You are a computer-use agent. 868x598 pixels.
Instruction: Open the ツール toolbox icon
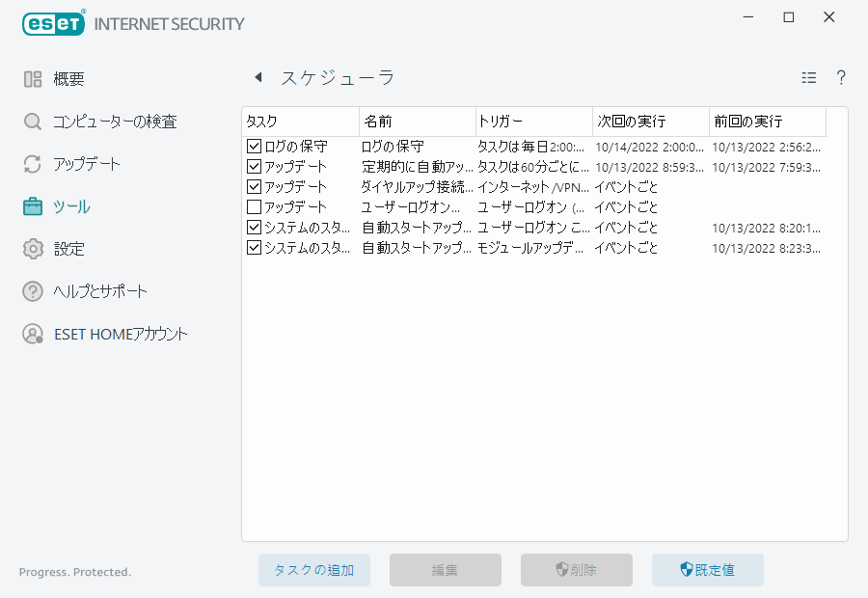click(32, 206)
